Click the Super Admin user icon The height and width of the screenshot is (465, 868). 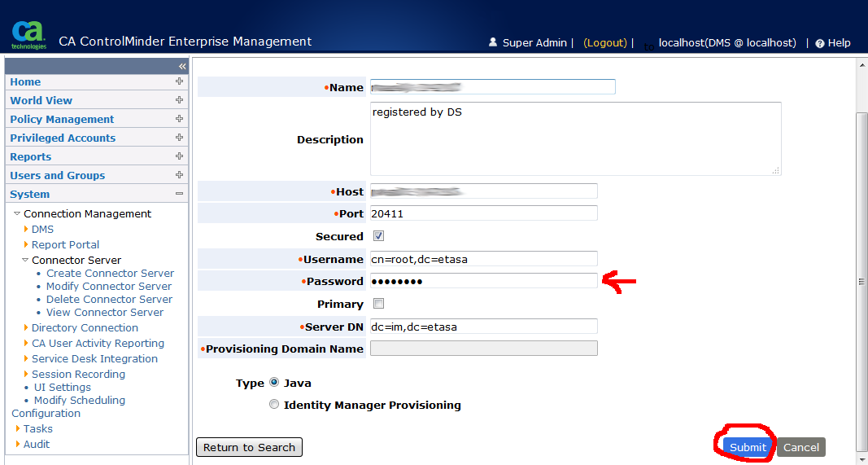pos(493,42)
